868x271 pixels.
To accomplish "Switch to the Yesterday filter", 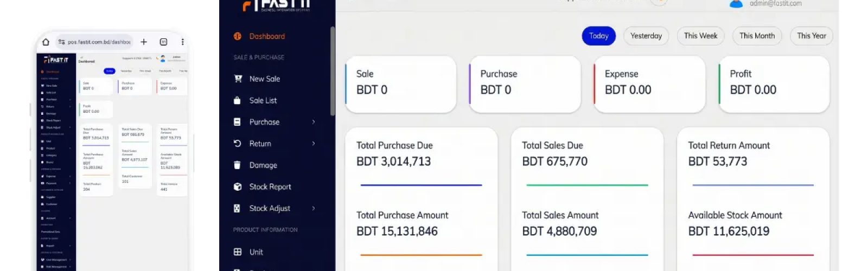I will click(646, 36).
